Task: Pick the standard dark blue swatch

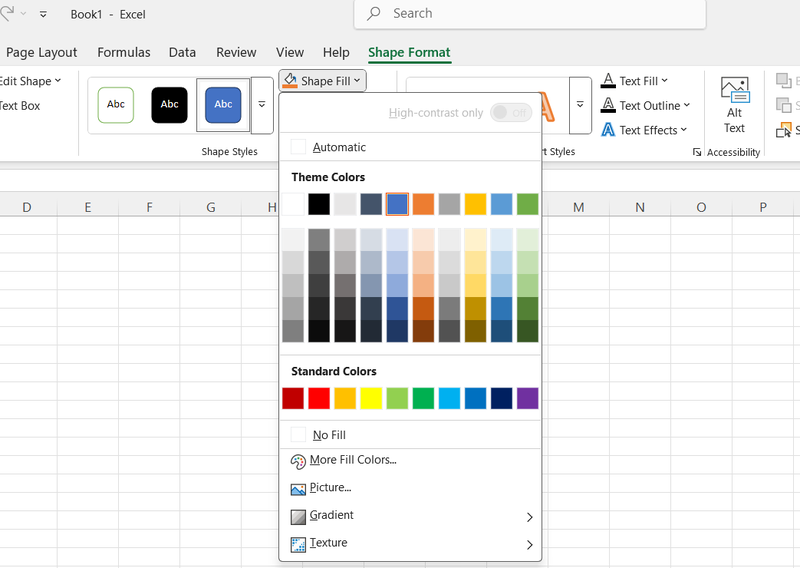Action: click(x=502, y=398)
